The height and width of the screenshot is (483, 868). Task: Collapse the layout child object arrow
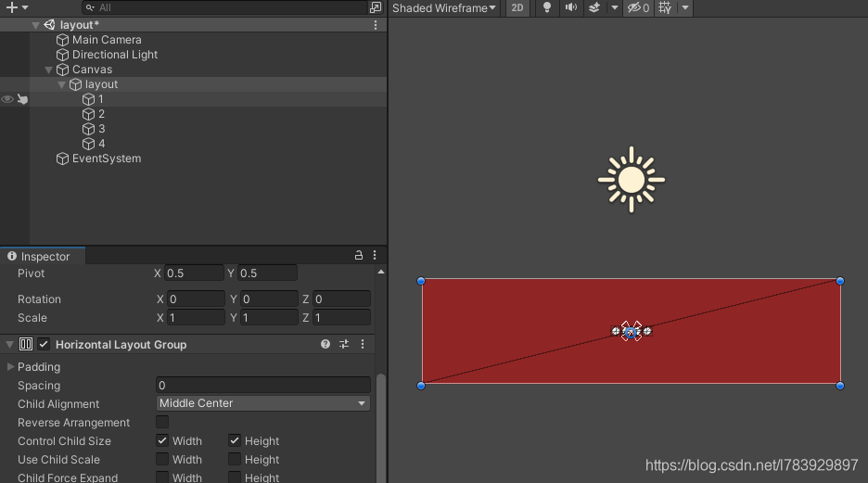coord(61,84)
